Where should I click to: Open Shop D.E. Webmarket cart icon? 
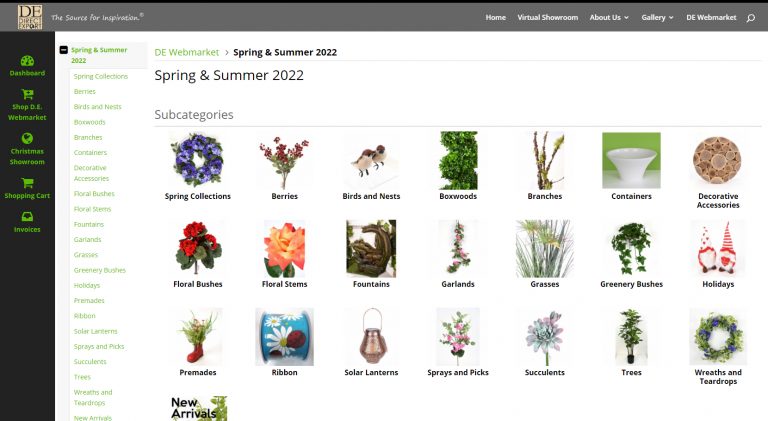point(27,95)
